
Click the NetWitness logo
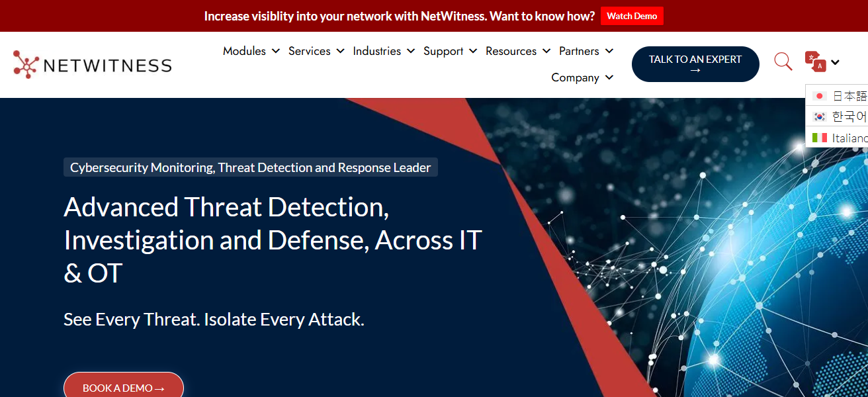91,64
